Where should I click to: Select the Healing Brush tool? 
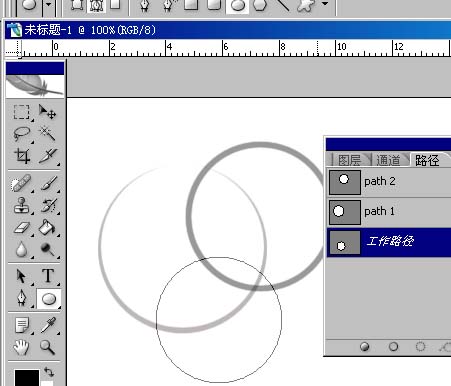[x=21, y=183]
